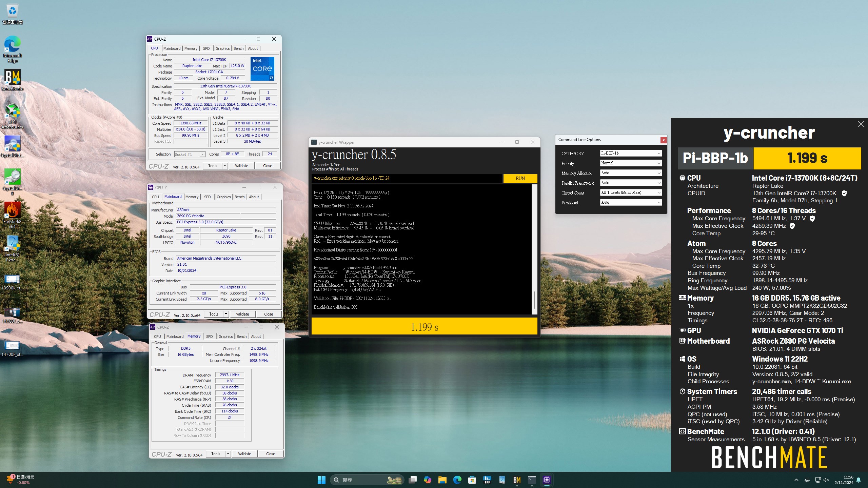
Task: Click 'BenchMate validation: OK' text
Action: (x=335, y=307)
